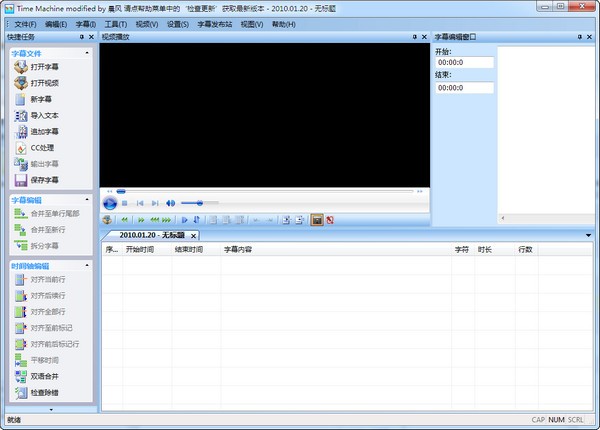The image size is (600, 430).
Task: Save the subtitle with 保存字幕
Action: point(22,180)
